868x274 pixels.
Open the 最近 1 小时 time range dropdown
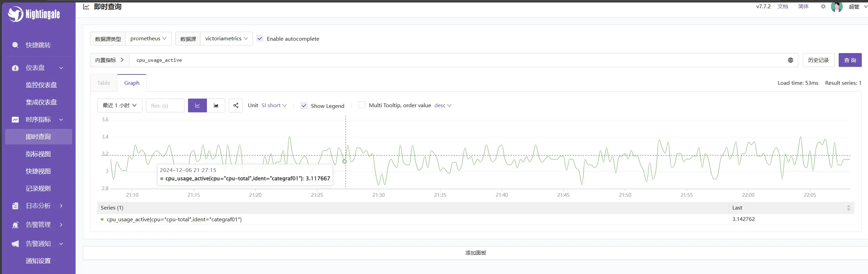point(120,105)
